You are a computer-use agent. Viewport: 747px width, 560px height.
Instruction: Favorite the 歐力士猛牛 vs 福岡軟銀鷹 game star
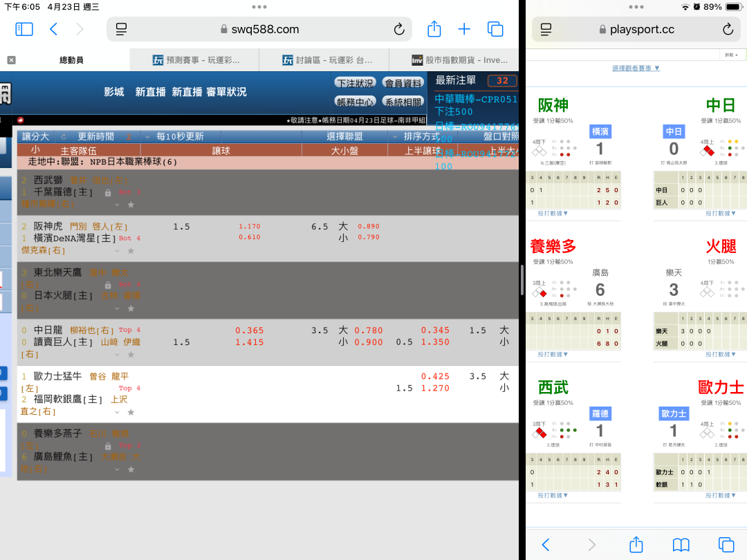[x=131, y=412]
